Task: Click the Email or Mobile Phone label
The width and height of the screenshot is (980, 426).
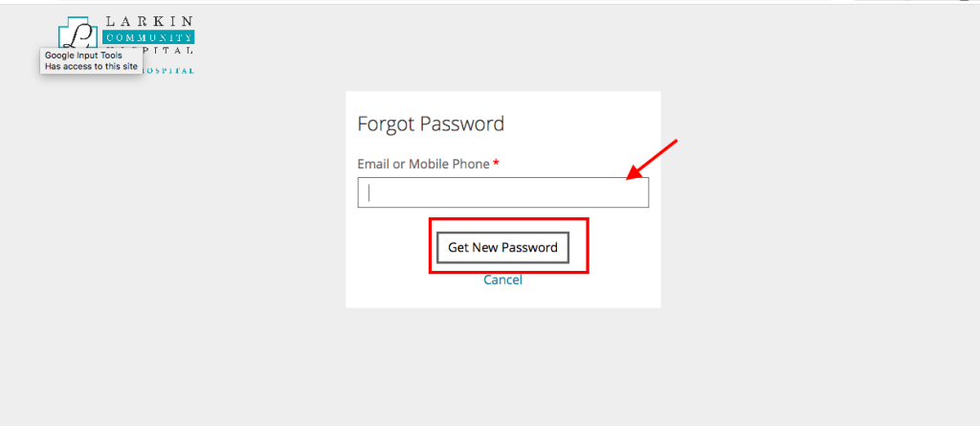Action: click(x=423, y=164)
